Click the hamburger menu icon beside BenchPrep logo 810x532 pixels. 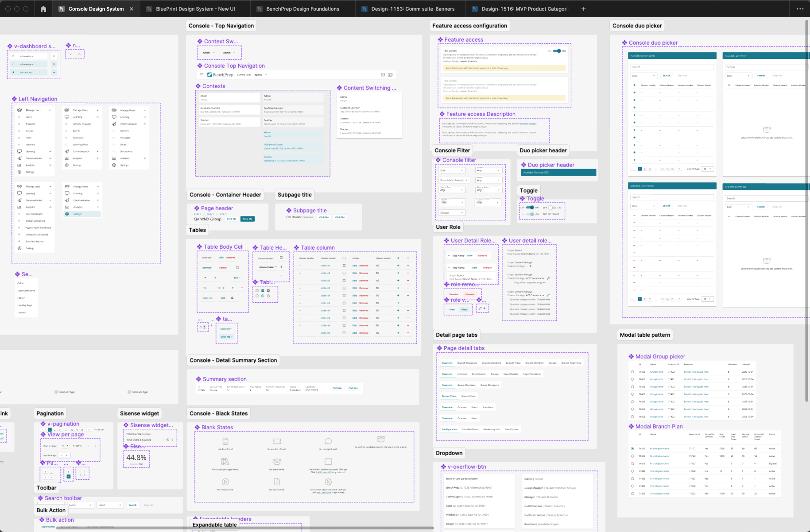[x=201, y=74]
